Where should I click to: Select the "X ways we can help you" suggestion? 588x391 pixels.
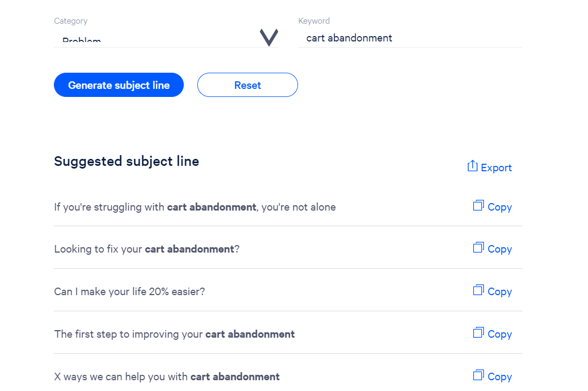point(167,377)
